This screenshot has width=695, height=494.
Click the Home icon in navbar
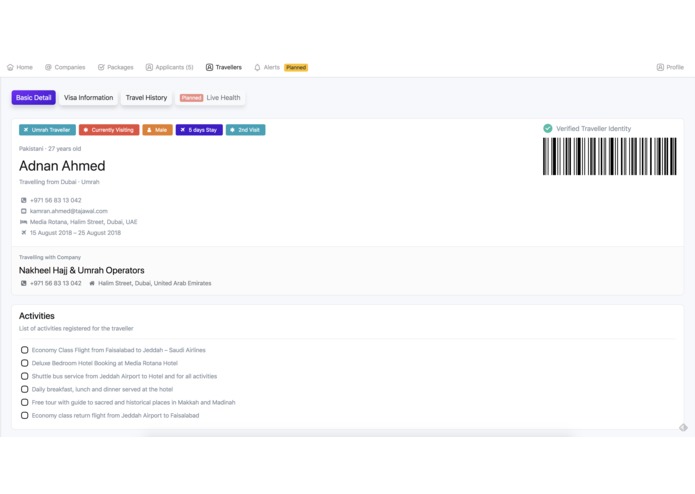point(10,67)
